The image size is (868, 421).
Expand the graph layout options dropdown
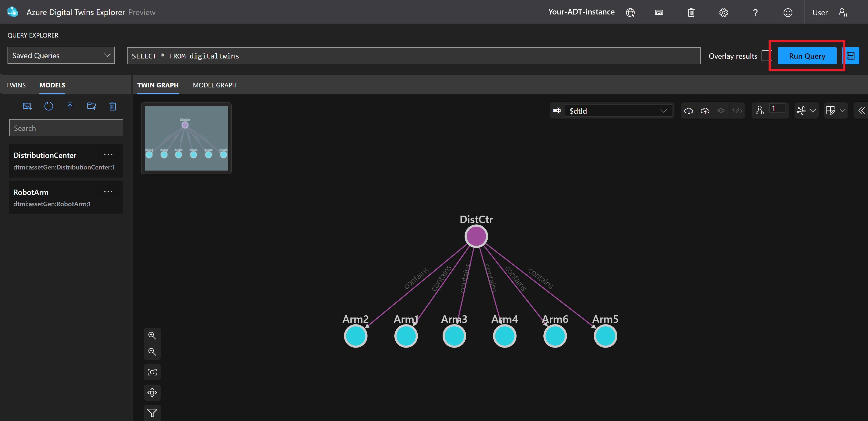(813, 110)
